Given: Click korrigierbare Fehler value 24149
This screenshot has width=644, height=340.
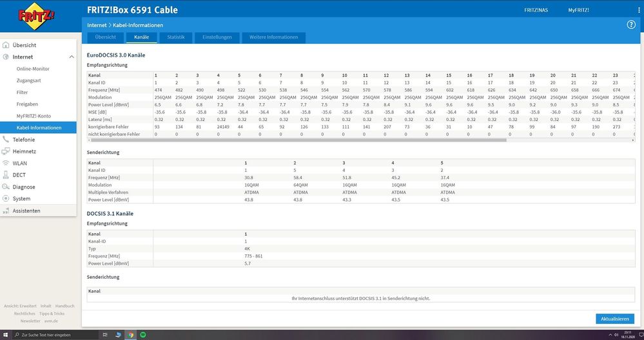Looking at the screenshot, I should [223, 127].
